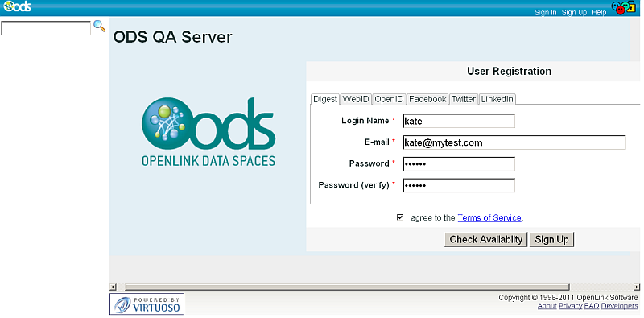
Task: Switch to the OpenID tab
Action: click(x=390, y=99)
